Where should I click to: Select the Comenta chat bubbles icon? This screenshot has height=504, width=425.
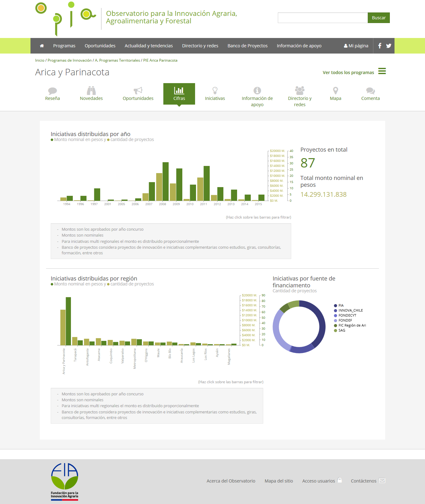pyautogui.click(x=371, y=91)
